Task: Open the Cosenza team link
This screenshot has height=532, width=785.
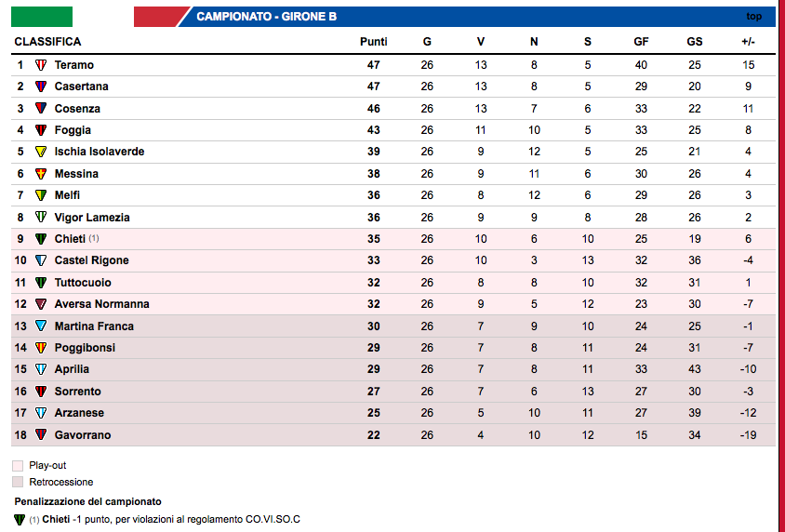Action: click(x=77, y=109)
